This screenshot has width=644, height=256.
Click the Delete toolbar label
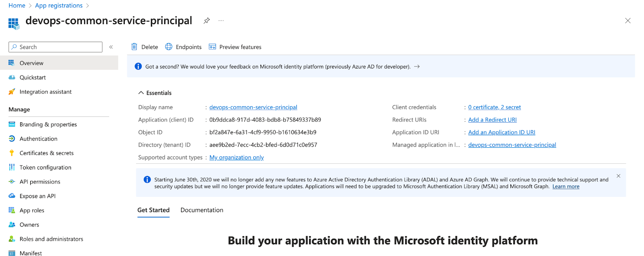click(150, 47)
